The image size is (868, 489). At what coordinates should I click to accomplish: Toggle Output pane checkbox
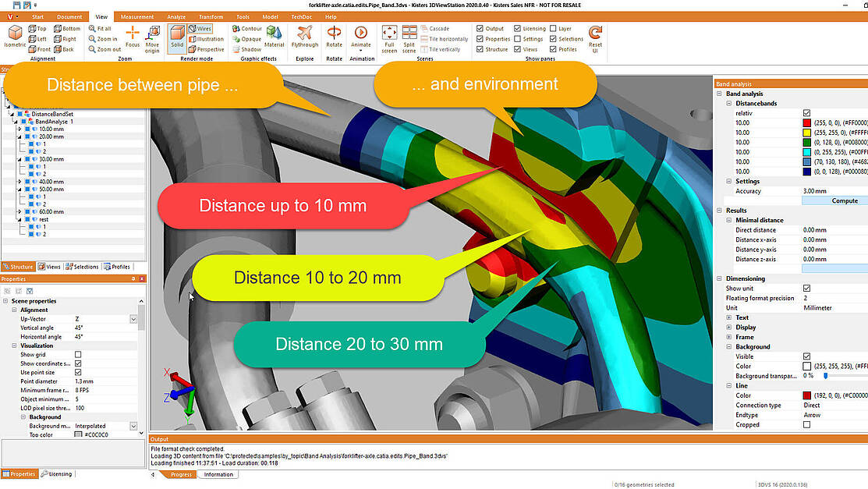pos(480,28)
